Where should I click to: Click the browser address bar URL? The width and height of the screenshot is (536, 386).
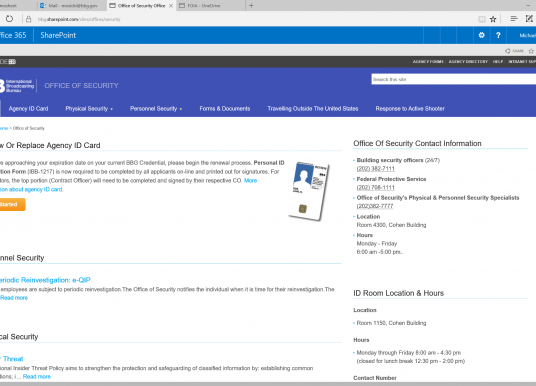(x=79, y=19)
